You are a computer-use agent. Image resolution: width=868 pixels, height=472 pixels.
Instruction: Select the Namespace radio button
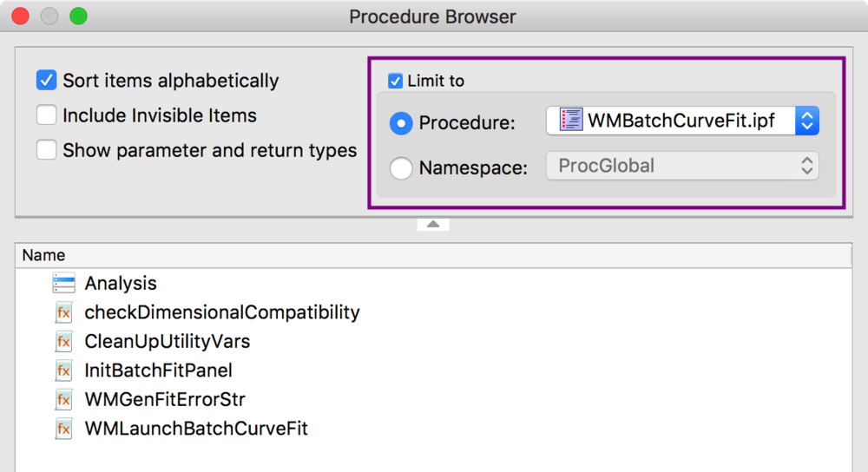click(401, 167)
